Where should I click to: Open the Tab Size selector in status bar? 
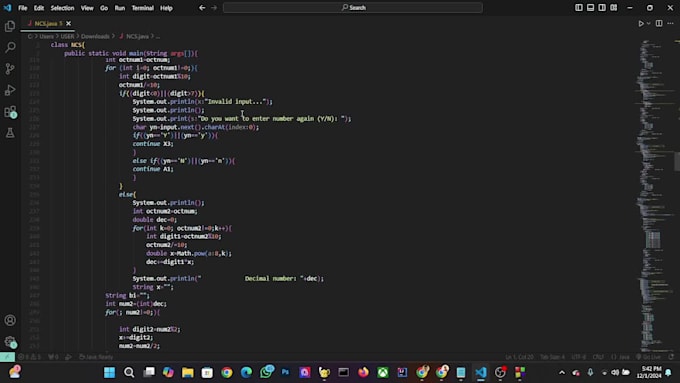point(552,357)
